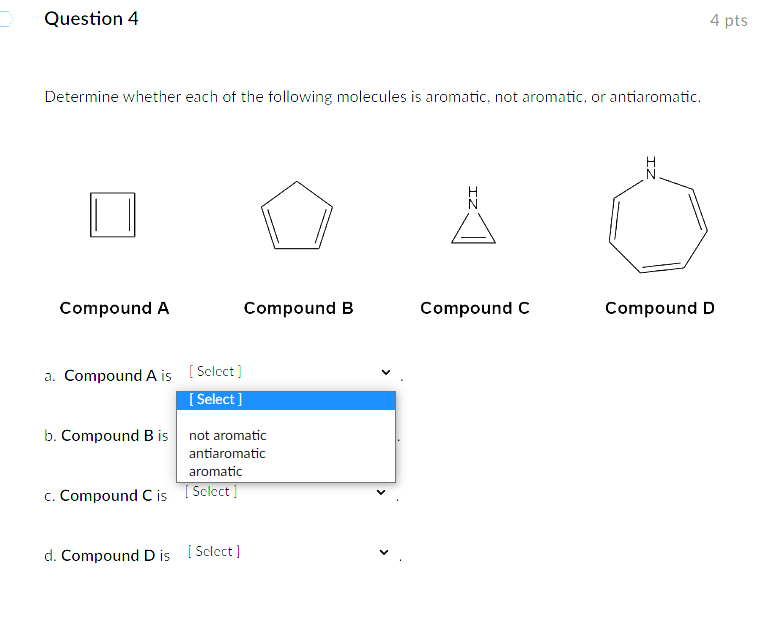Click Compound C dropdown chevron arrow

pyautogui.click(x=381, y=492)
